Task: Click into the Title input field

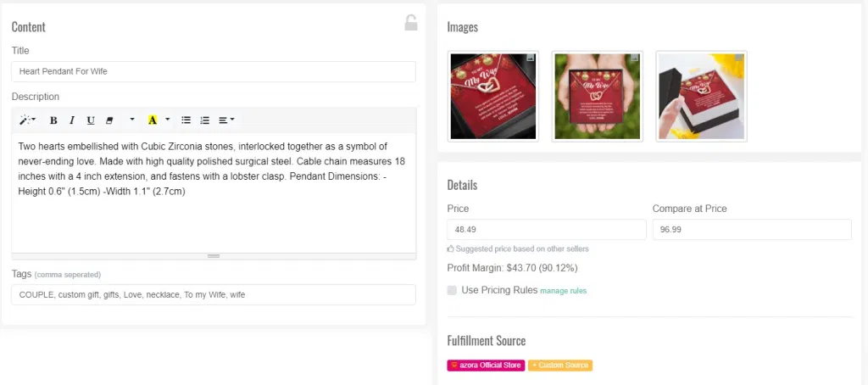Action: click(214, 71)
